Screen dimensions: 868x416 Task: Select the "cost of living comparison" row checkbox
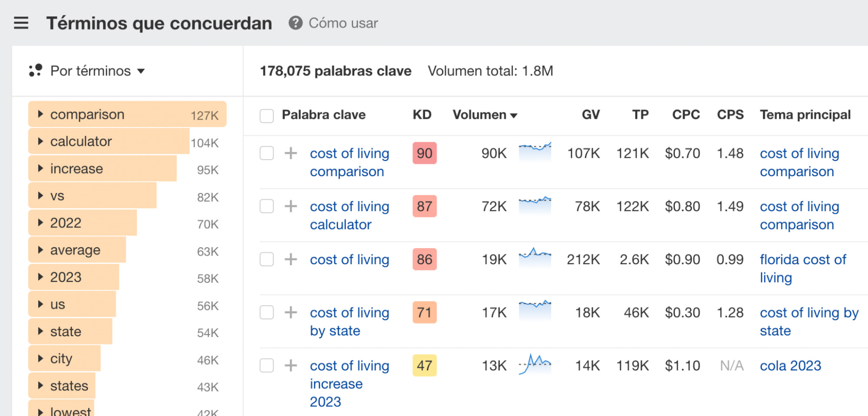(x=266, y=153)
